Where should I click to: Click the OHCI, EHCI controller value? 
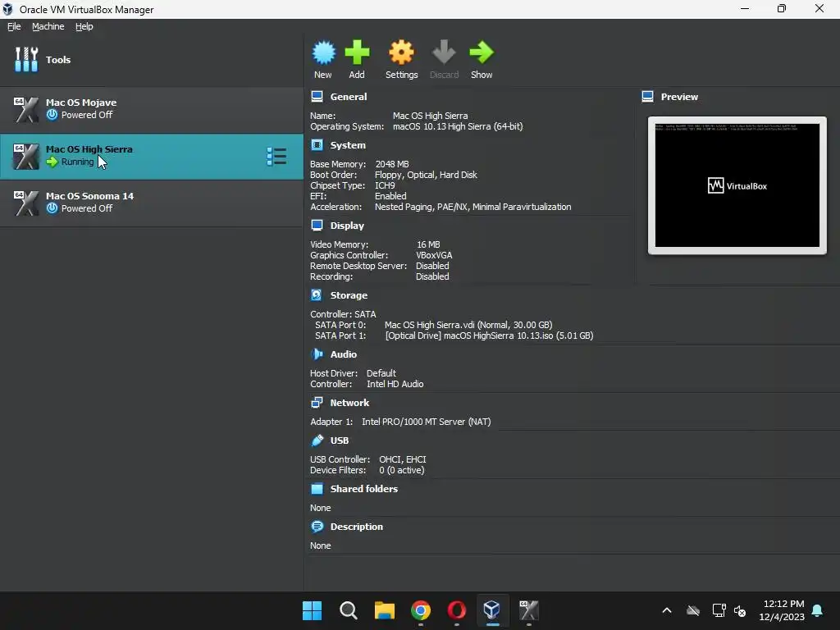point(402,459)
